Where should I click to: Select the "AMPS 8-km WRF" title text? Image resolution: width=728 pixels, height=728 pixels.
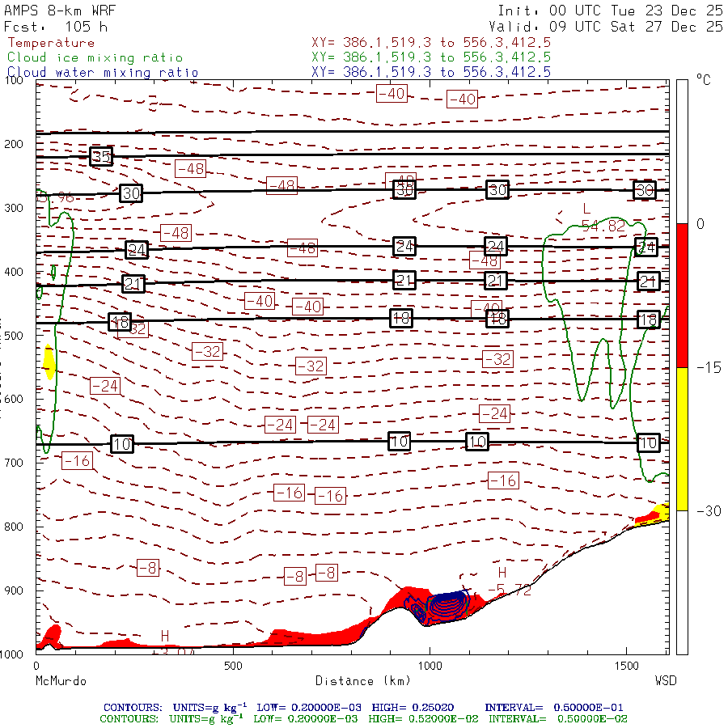(x=60, y=11)
